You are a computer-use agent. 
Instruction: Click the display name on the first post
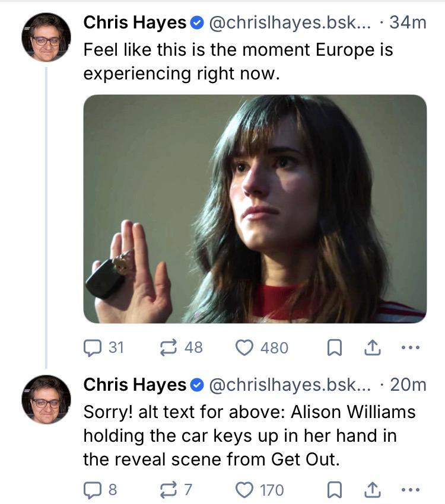pyautogui.click(x=135, y=23)
